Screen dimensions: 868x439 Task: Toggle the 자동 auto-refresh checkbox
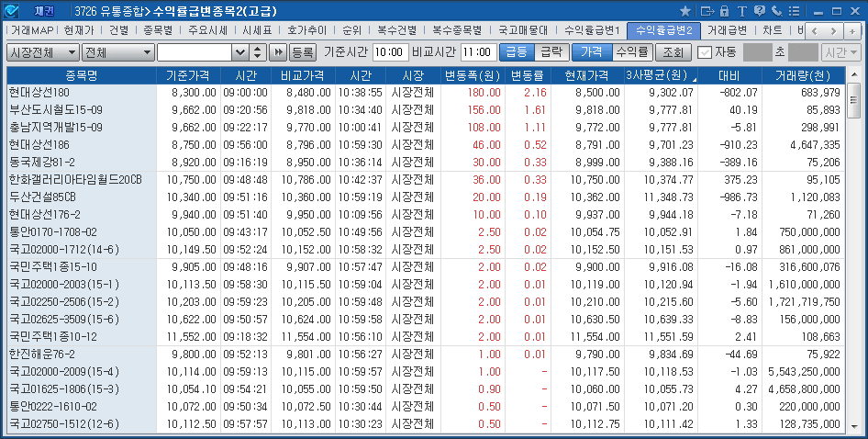(705, 52)
